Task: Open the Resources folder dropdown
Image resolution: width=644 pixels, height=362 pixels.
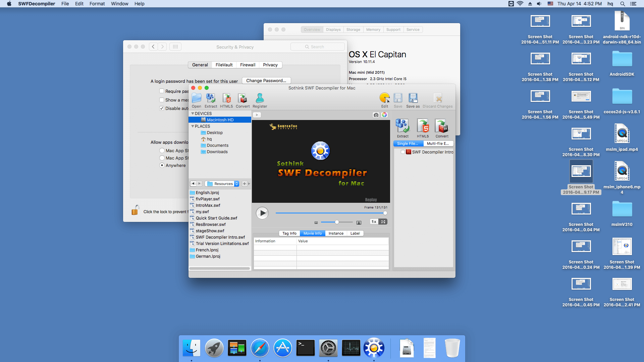Action: pos(222,184)
